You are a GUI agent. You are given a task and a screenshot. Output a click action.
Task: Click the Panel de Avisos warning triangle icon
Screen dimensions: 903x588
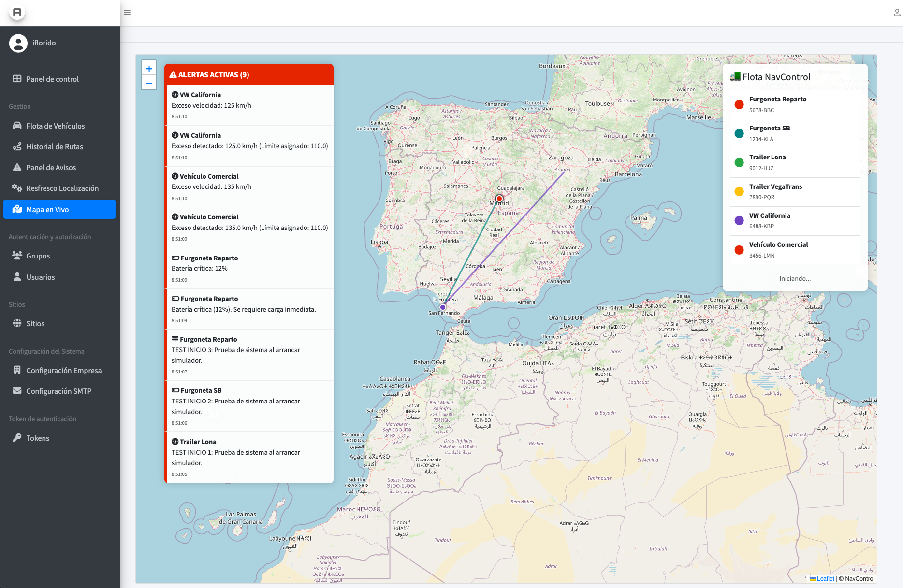pyautogui.click(x=17, y=167)
